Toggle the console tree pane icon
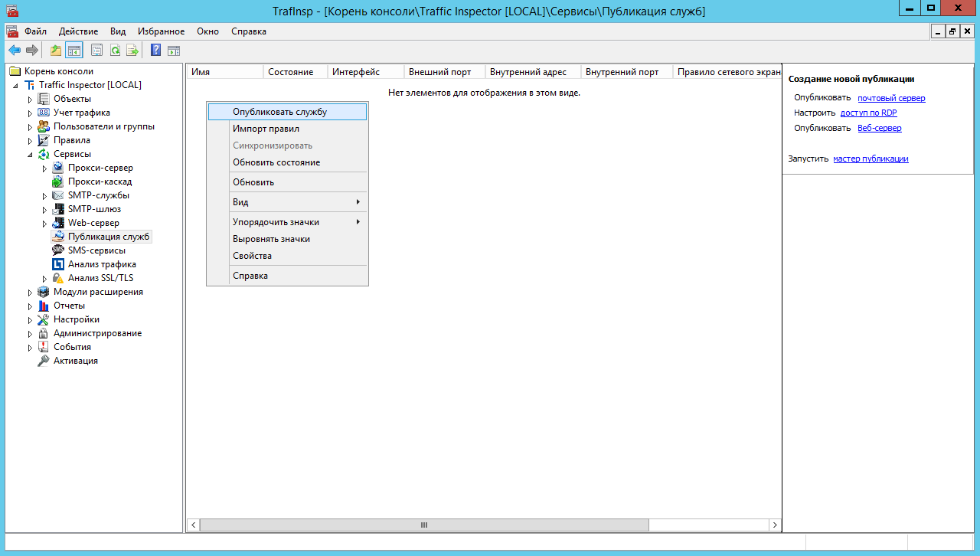The width and height of the screenshot is (980, 556). click(74, 51)
